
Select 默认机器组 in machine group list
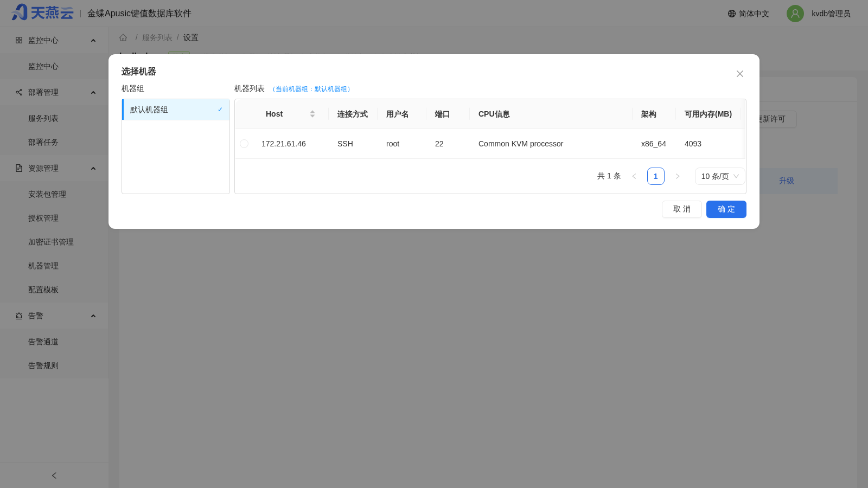click(x=176, y=110)
